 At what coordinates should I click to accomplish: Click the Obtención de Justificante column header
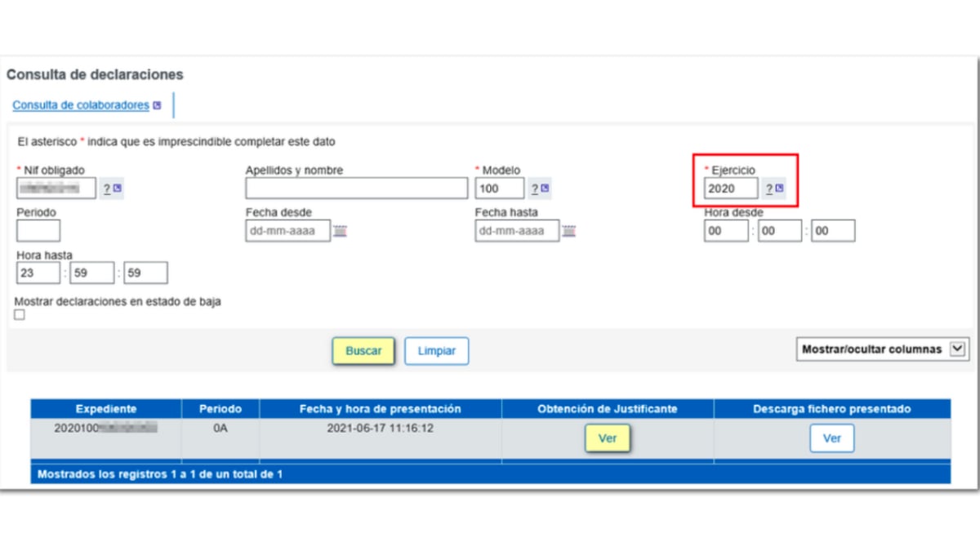tap(608, 409)
